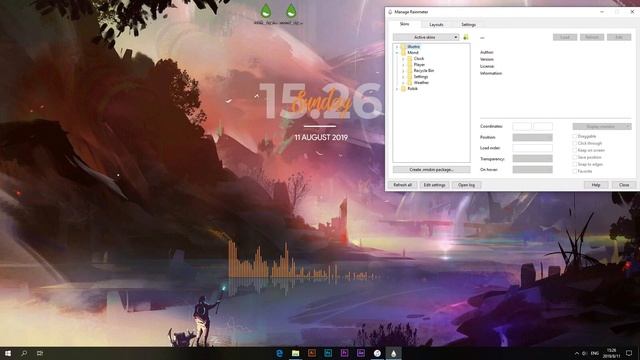
Task: Open iTunes from the taskbar
Action: [x=377, y=353]
